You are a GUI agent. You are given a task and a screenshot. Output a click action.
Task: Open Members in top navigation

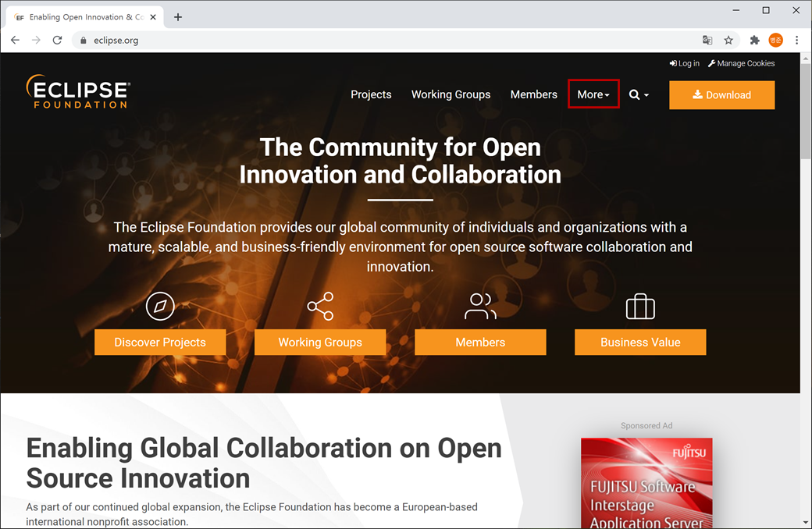(533, 94)
